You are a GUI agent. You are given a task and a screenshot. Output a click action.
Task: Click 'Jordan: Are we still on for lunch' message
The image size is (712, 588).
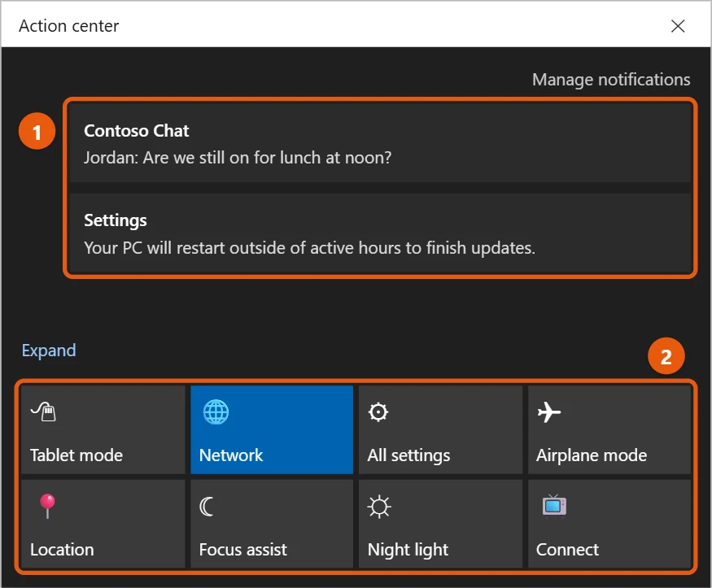point(238,158)
